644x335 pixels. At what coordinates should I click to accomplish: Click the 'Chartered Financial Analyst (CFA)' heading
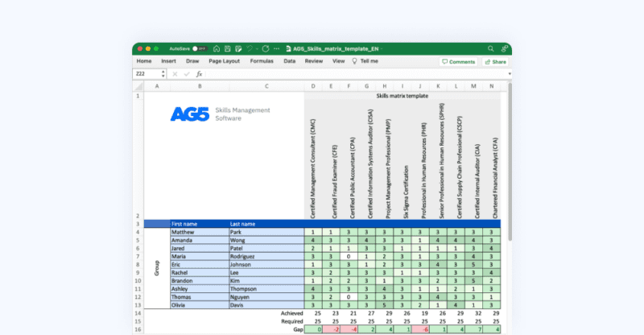tap(495, 178)
